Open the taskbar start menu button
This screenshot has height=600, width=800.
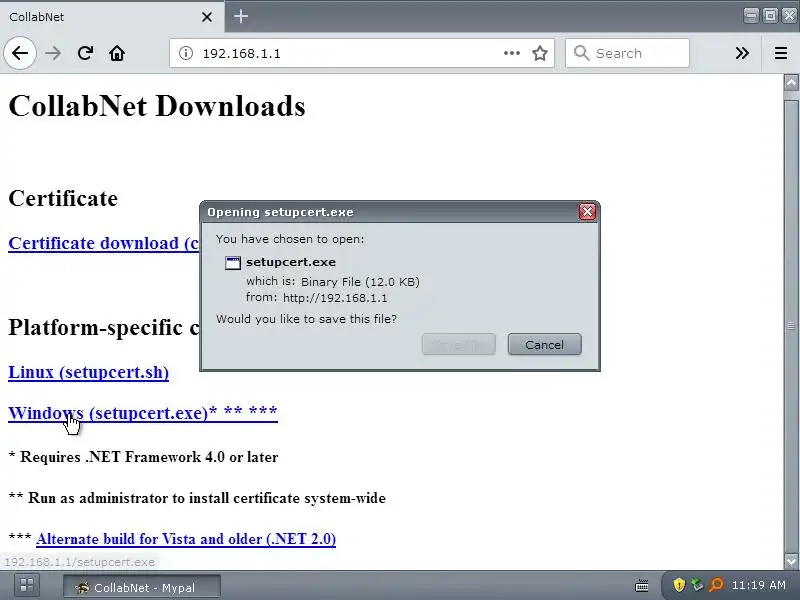(27, 585)
